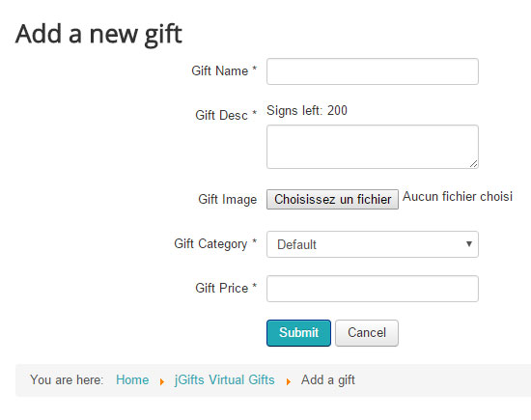This screenshot has height=420, width=531.
Task: Cancel adding the gift
Action: pos(367,333)
